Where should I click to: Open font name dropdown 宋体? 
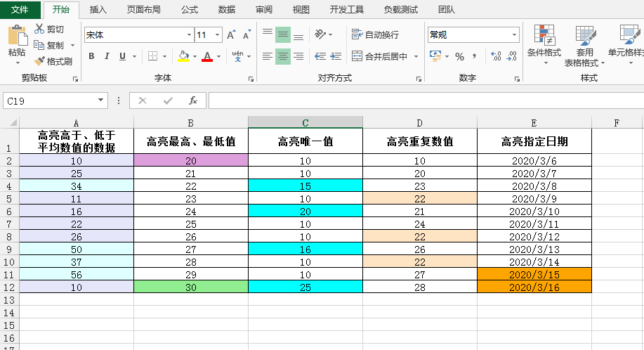click(189, 35)
